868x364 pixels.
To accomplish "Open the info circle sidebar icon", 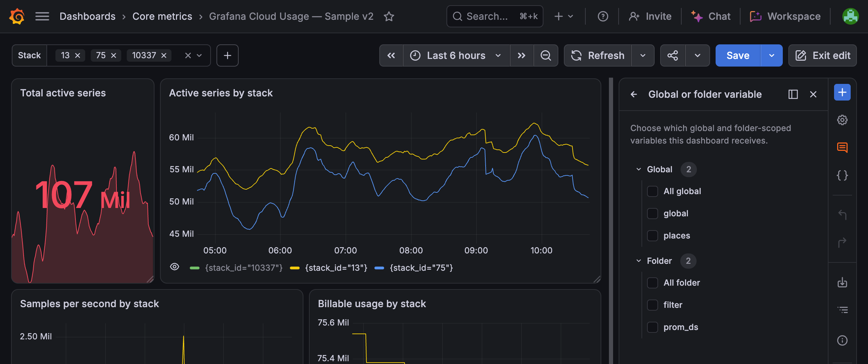I will pyautogui.click(x=842, y=340).
